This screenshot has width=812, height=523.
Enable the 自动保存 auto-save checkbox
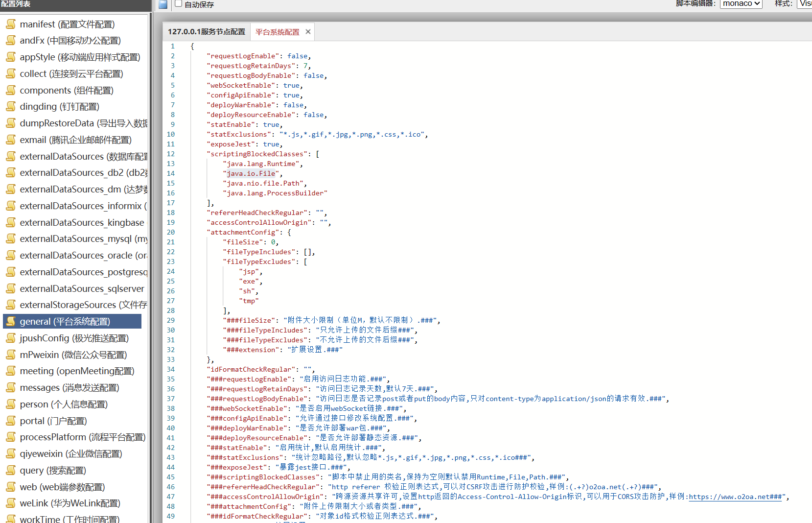179,4
